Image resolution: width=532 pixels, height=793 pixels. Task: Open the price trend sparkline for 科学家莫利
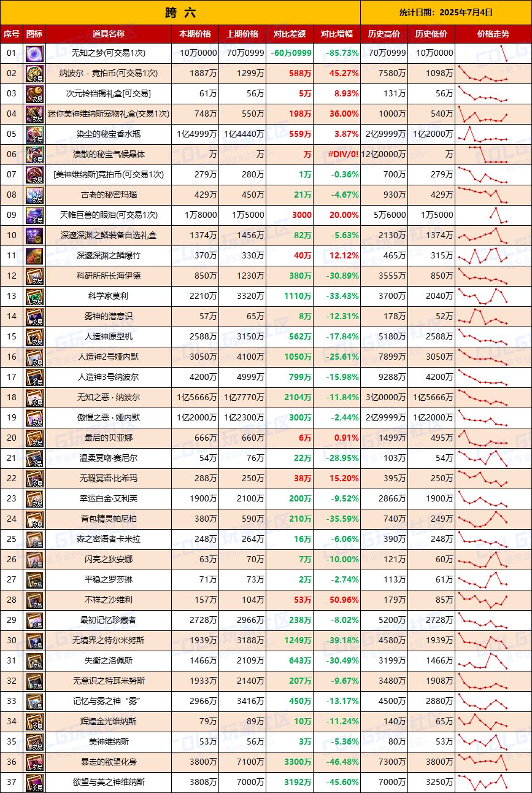pyautogui.click(x=484, y=296)
